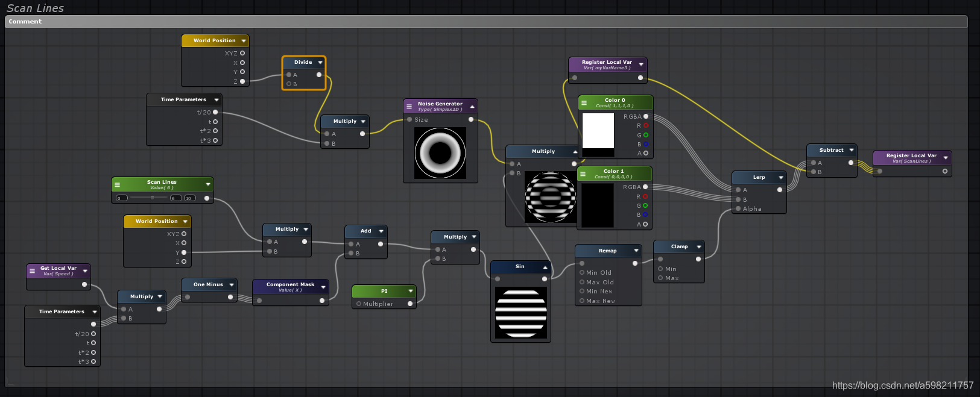Select the Color 0 red R output port

(x=646, y=125)
